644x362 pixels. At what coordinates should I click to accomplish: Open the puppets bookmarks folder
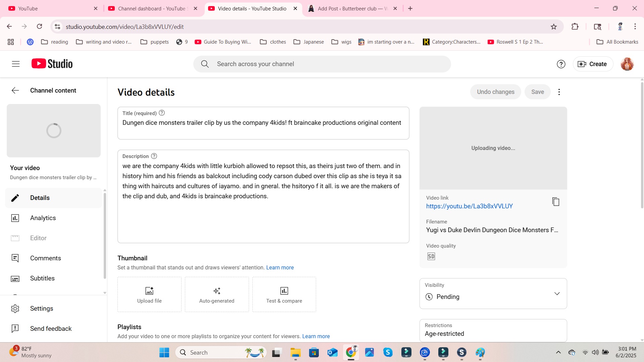(155, 42)
